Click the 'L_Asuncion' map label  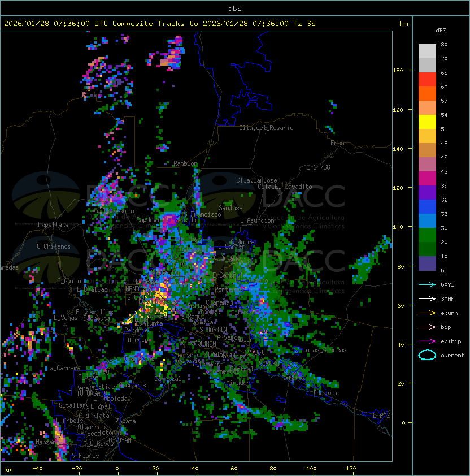coord(257,220)
